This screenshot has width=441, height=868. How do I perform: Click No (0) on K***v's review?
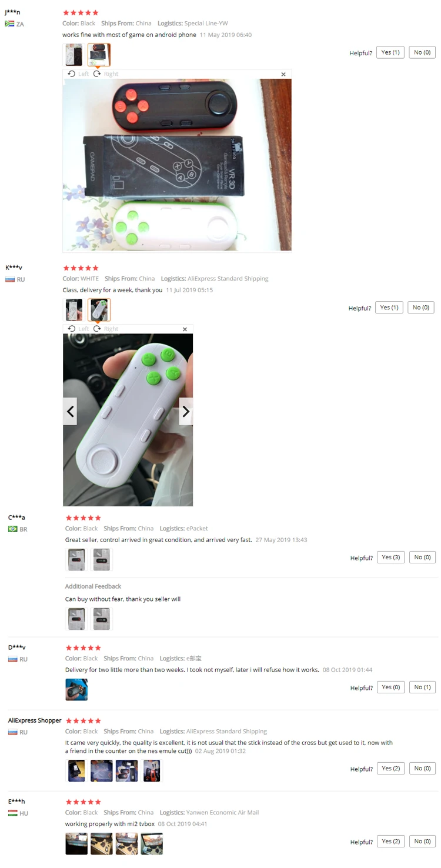tap(421, 308)
